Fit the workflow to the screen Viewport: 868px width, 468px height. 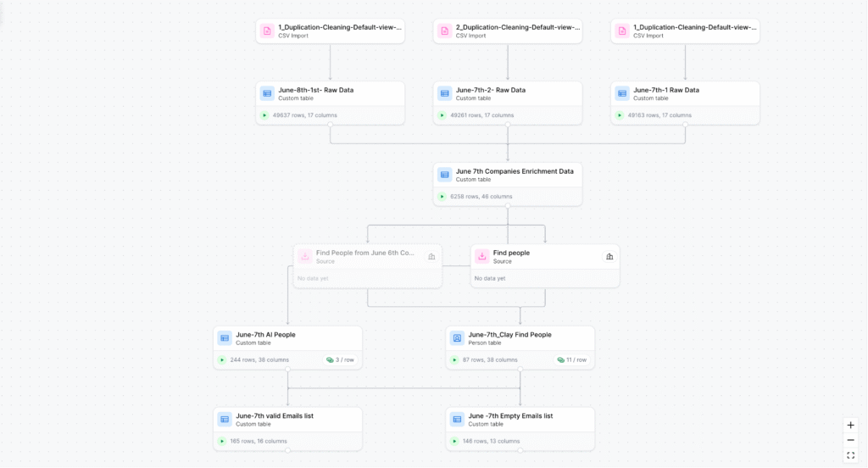850,455
